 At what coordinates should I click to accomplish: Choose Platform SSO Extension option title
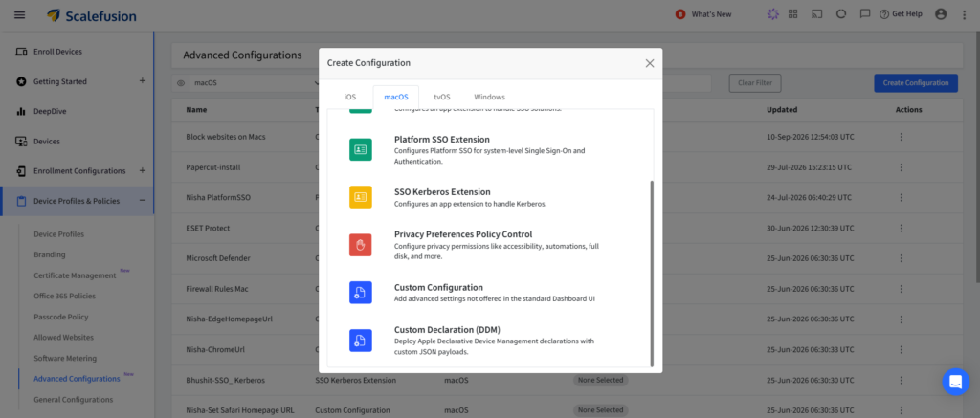coord(442,140)
